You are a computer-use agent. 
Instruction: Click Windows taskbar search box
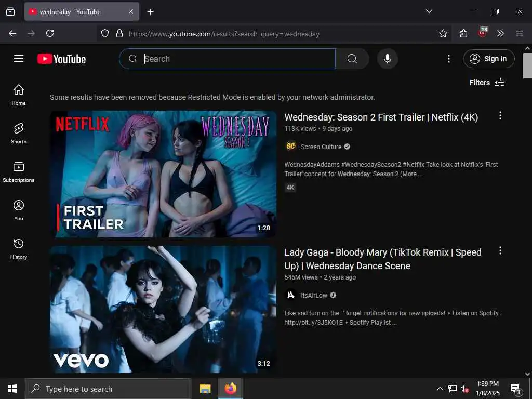click(x=108, y=389)
